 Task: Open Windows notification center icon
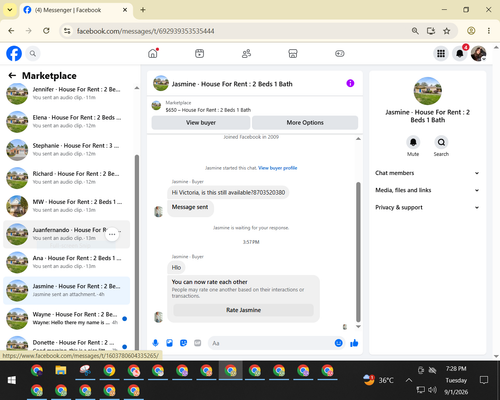[x=484, y=380]
